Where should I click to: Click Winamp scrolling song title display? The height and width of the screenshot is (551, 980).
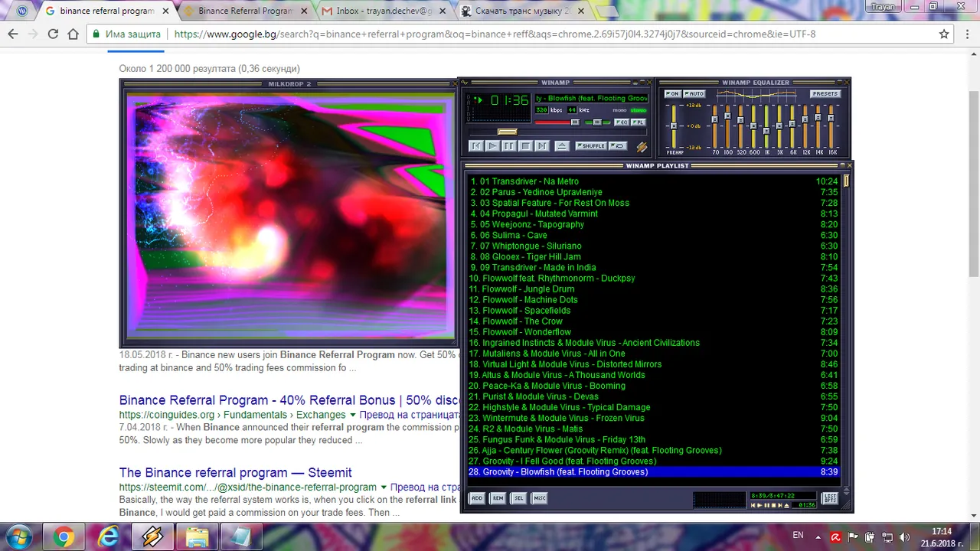(591, 99)
